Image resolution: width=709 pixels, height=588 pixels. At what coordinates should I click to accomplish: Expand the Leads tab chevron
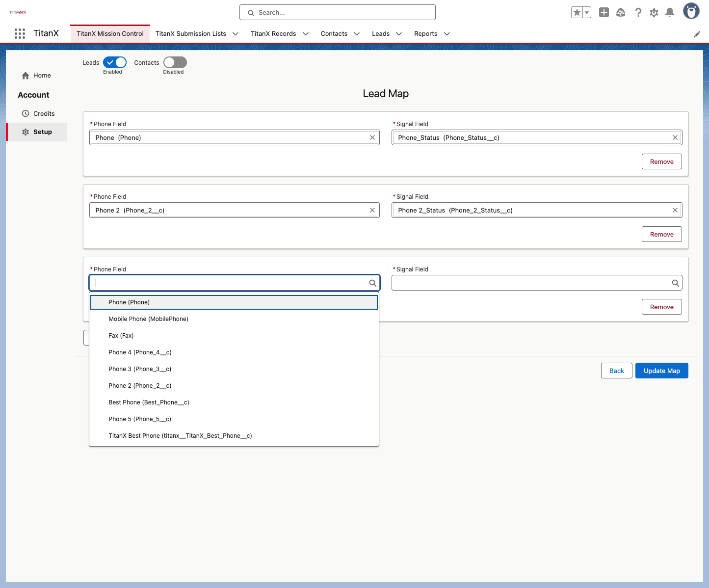(x=399, y=34)
